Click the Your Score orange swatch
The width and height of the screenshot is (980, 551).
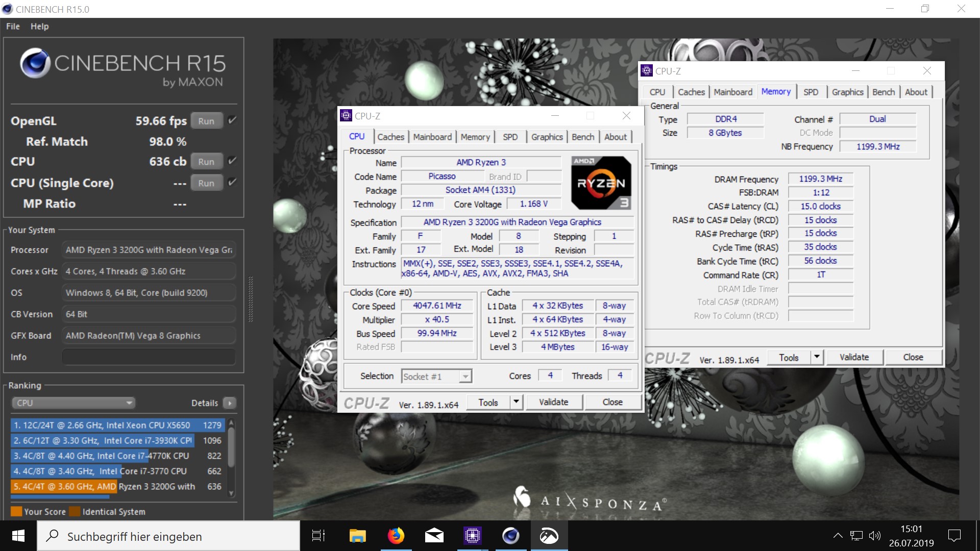[x=16, y=511]
